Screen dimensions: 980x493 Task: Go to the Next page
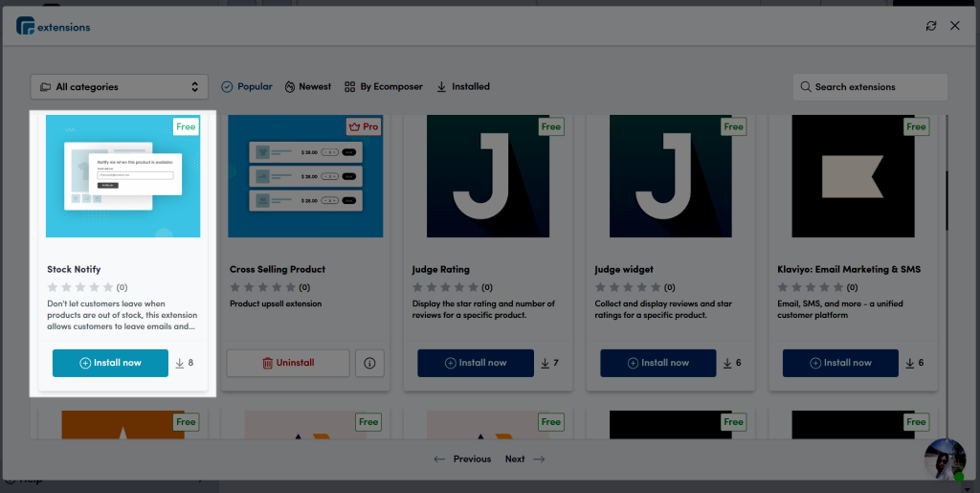click(525, 459)
